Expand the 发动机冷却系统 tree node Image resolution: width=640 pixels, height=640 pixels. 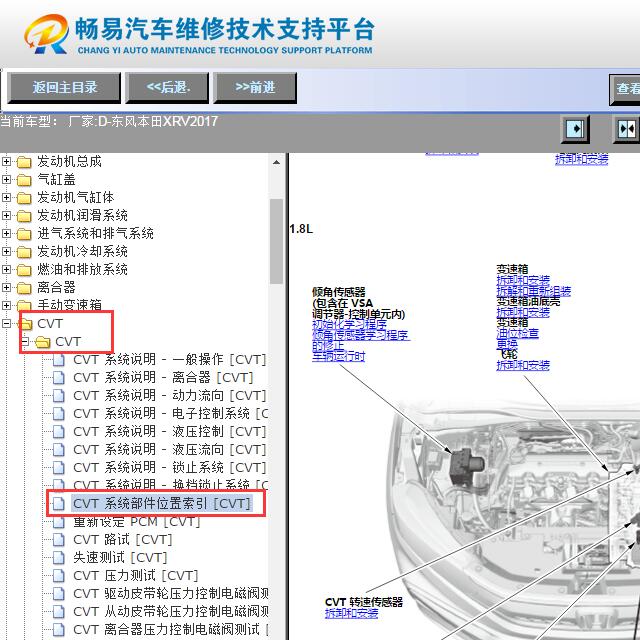[x=6, y=251]
